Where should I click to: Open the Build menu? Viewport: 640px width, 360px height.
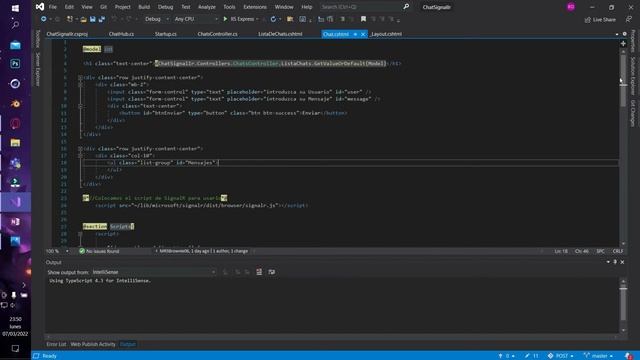(144, 7)
